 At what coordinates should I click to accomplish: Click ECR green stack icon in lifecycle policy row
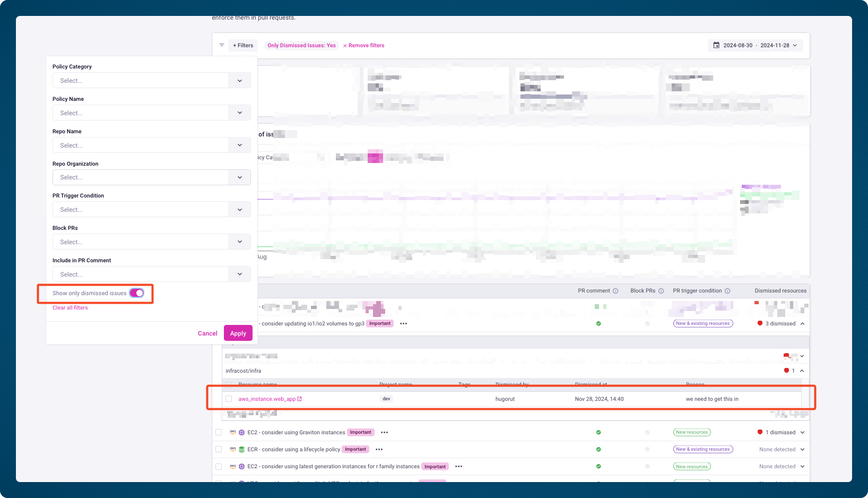(x=241, y=449)
